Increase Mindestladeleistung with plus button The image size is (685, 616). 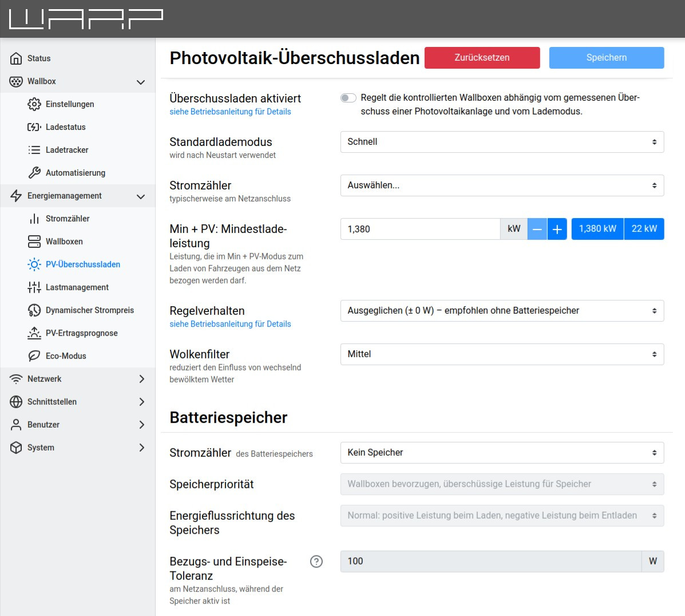click(557, 229)
